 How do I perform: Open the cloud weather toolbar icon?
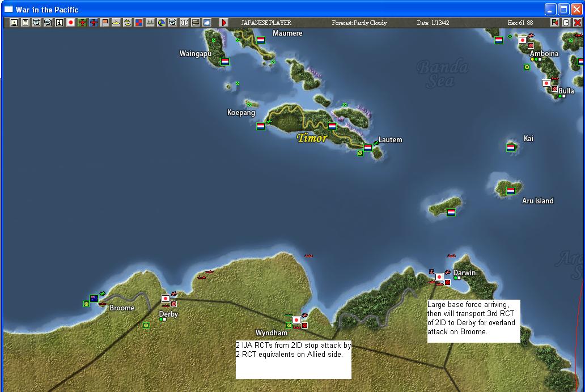pos(207,23)
